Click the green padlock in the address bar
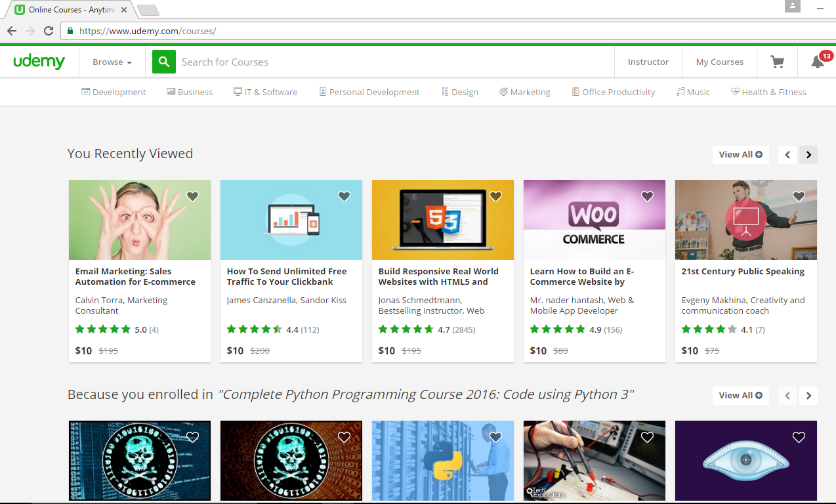The image size is (836, 504). point(70,31)
